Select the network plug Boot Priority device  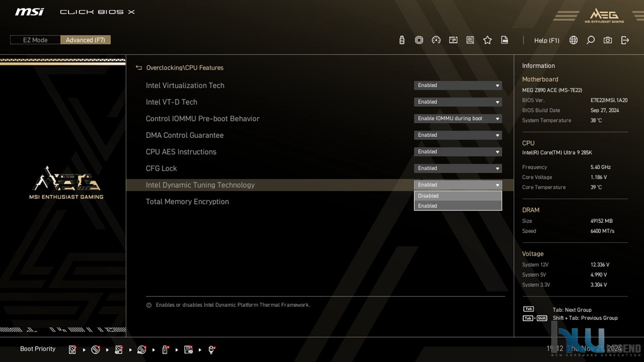coord(211,349)
